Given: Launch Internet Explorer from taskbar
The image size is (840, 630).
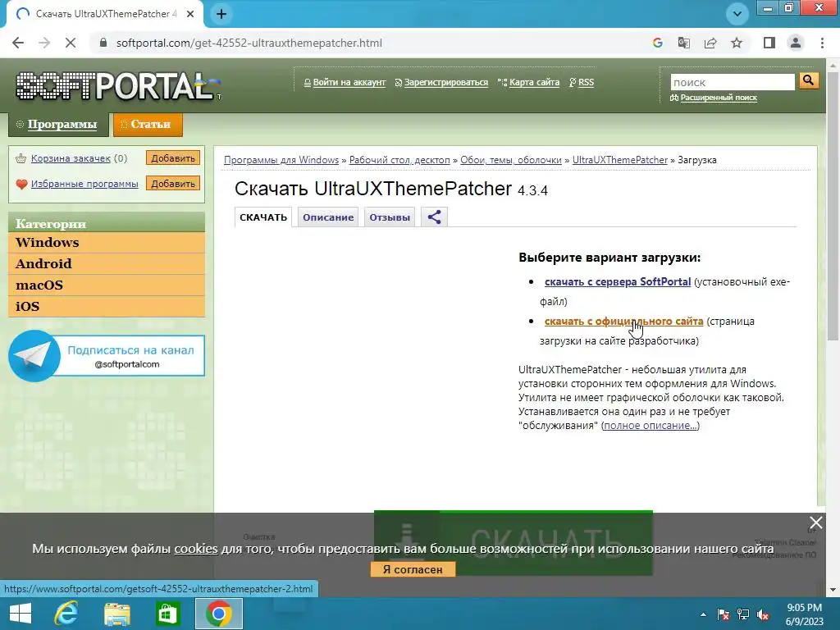Looking at the screenshot, I should [66, 614].
